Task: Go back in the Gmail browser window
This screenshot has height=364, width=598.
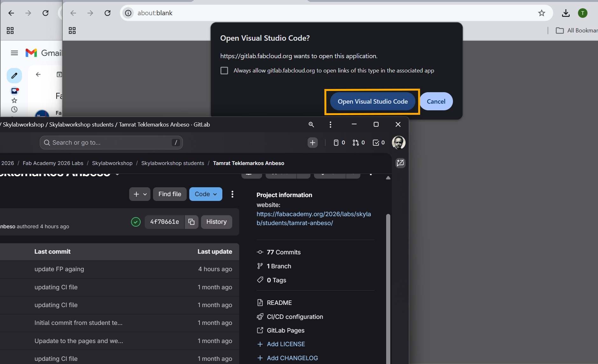Action: [x=11, y=13]
